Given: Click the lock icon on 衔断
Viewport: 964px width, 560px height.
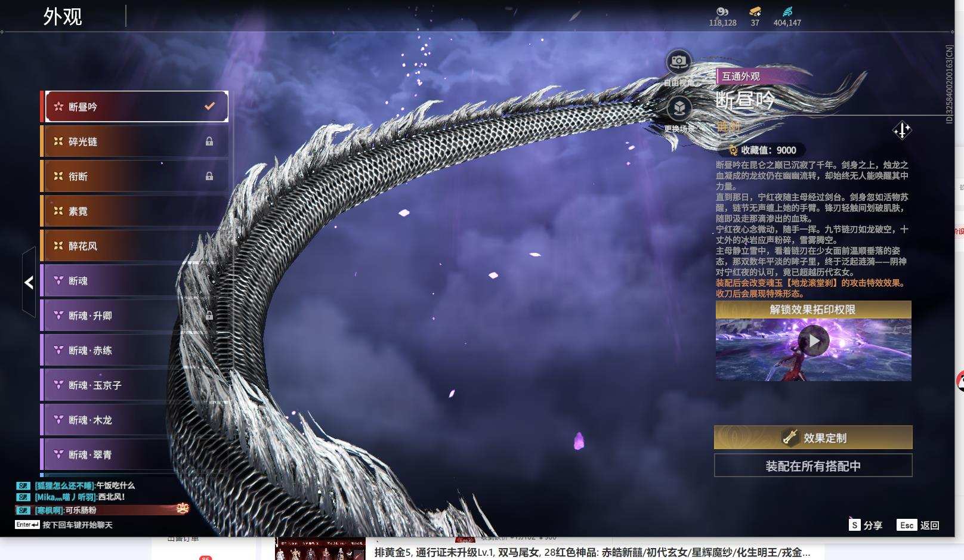Looking at the screenshot, I should click(x=209, y=176).
